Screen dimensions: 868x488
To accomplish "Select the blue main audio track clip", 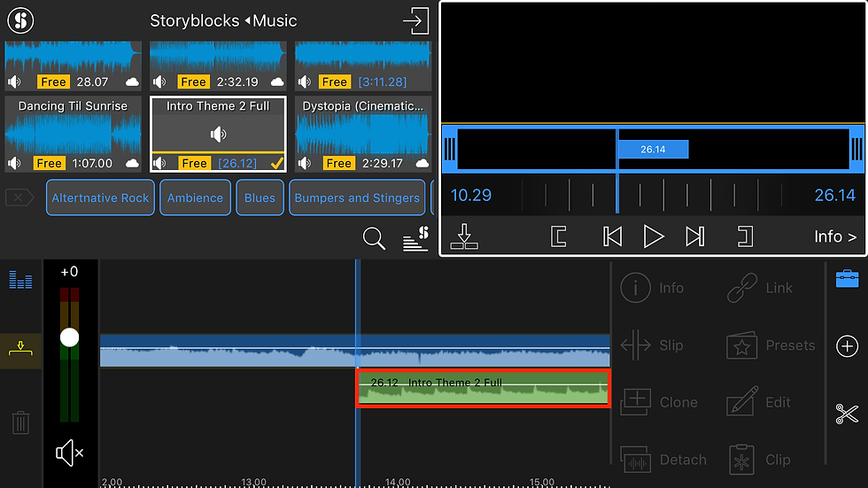I will click(355, 350).
